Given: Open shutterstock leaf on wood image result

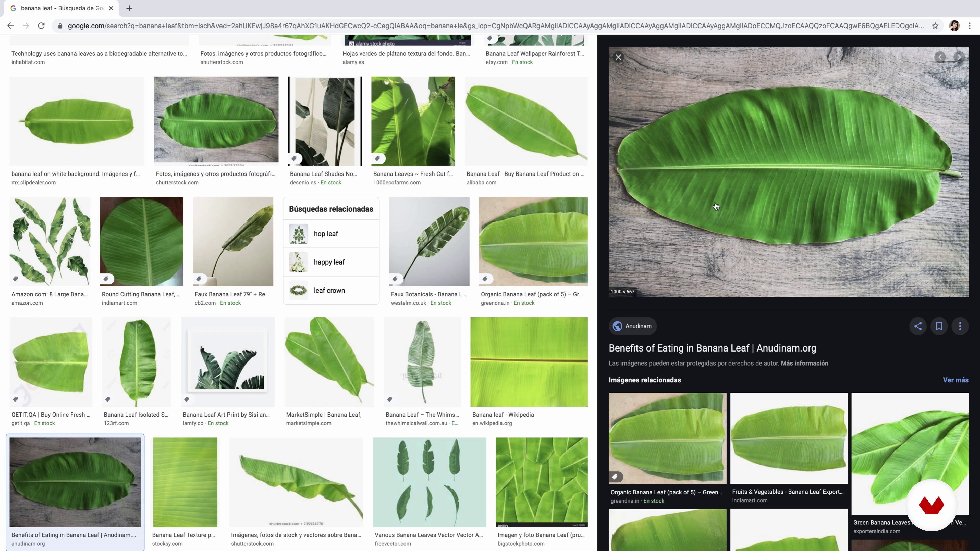Looking at the screenshot, I should click(216, 121).
